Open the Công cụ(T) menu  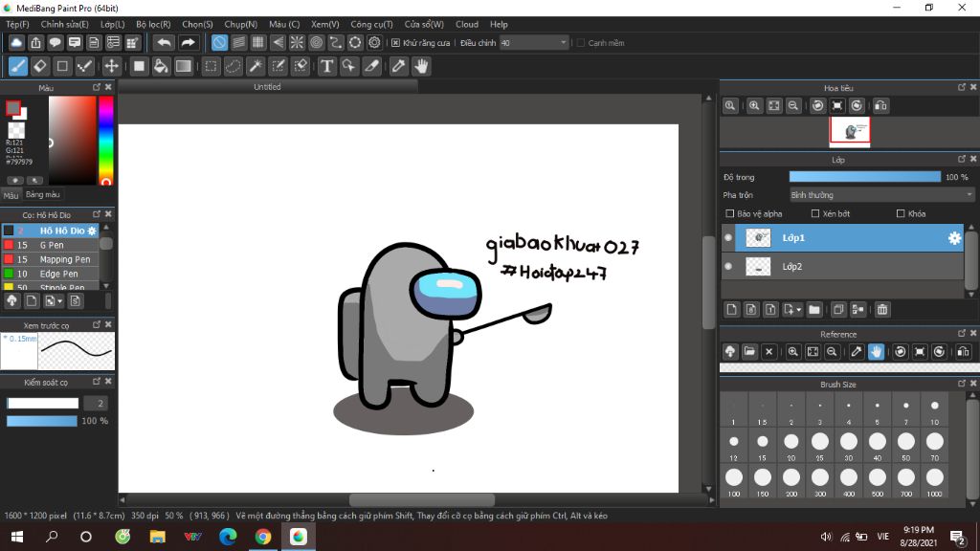tap(371, 24)
